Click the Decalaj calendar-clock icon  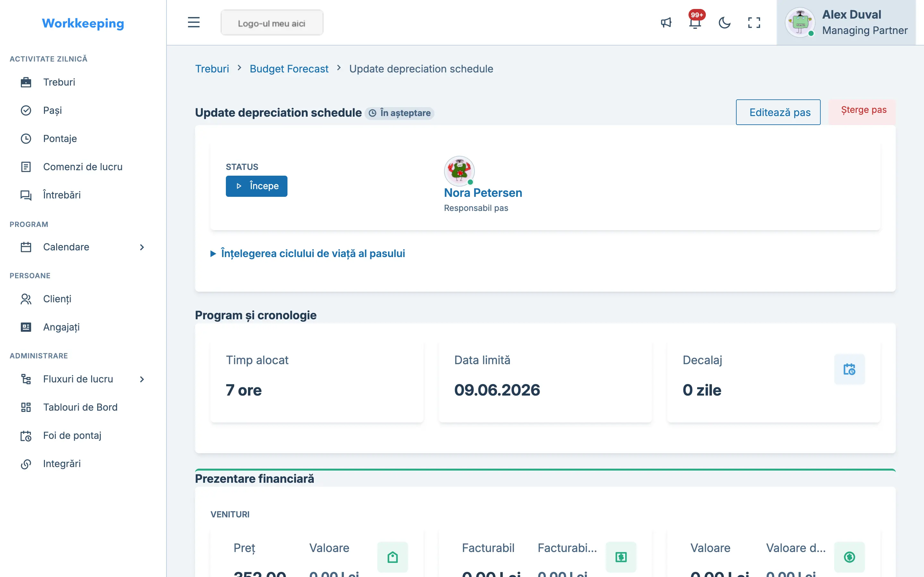(849, 369)
